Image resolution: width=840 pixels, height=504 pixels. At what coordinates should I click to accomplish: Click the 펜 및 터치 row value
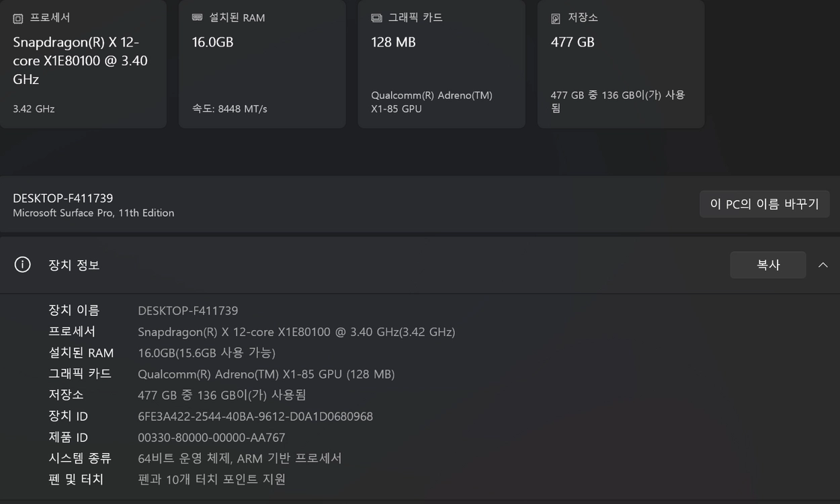[x=212, y=479]
